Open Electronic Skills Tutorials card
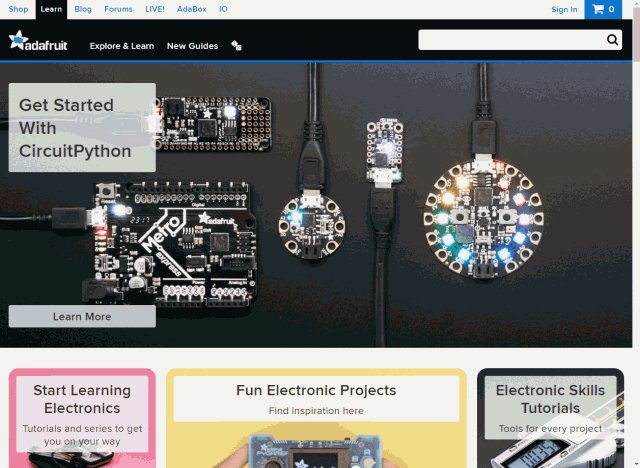The height and width of the screenshot is (468, 640). 550,418
